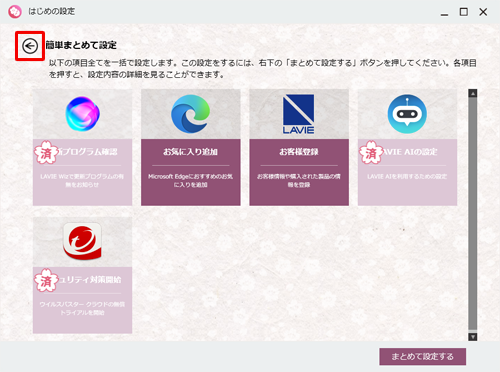Click the Virus Buster red icon

82,241
